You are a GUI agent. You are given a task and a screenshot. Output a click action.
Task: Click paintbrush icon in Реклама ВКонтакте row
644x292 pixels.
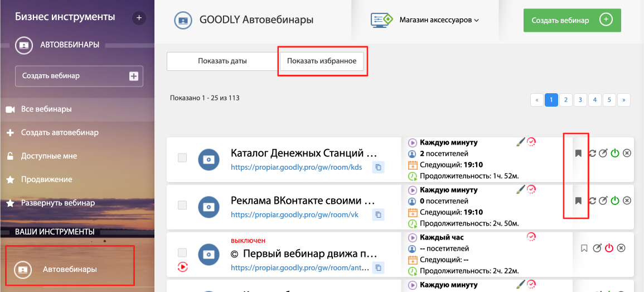[x=520, y=189]
